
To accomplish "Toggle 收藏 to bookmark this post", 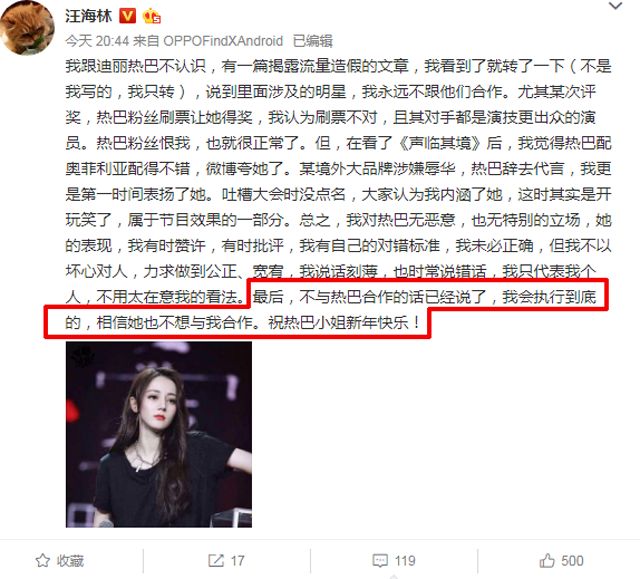I will 60,561.
